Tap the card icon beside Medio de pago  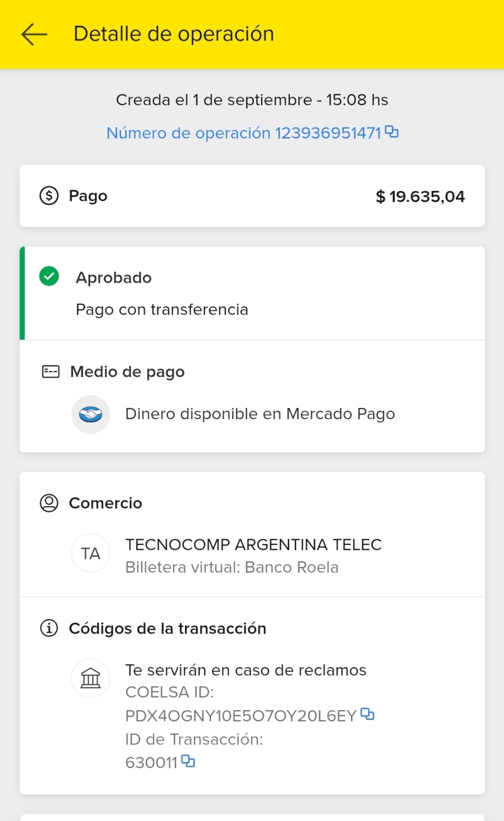[x=51, y=372]
